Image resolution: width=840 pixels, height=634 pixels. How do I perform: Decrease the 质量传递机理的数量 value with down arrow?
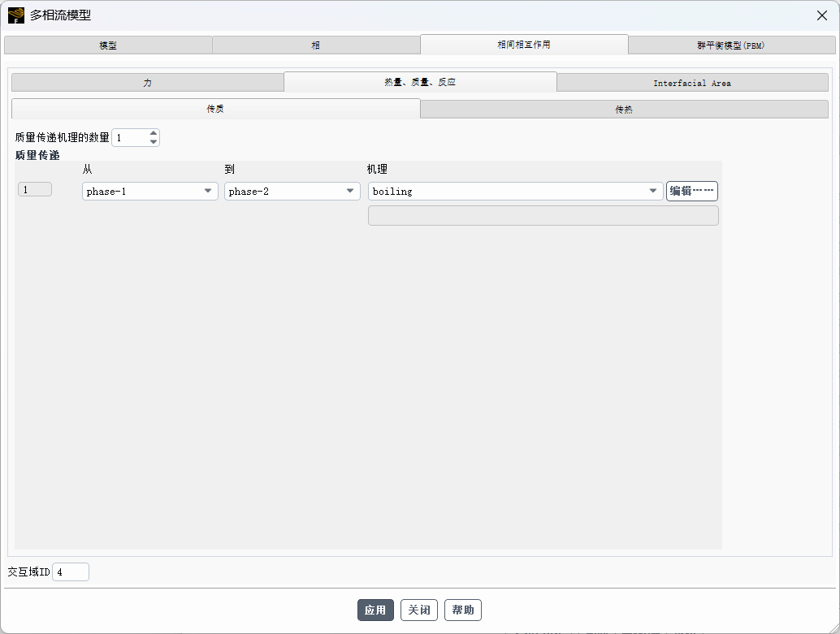(154, 142)
